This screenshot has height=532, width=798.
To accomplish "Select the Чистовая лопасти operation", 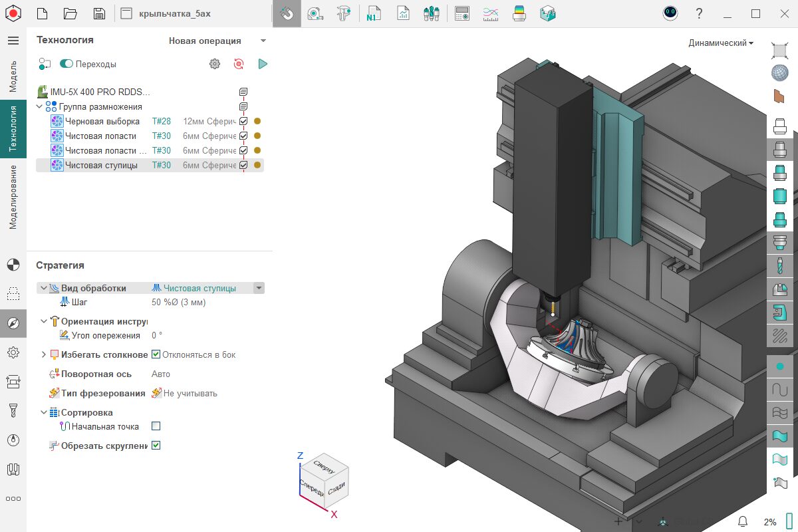I will (100, 136).
